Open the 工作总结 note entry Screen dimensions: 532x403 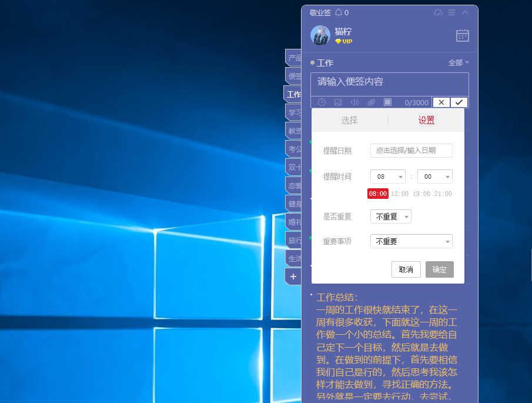point(387,347)
